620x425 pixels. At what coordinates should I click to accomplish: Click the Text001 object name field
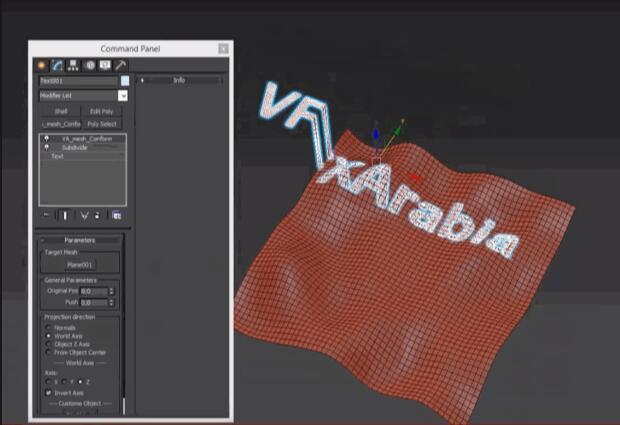(x=79, y=81)
